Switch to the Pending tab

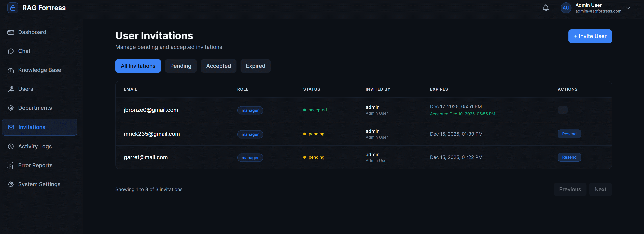[x=180, y=66]
